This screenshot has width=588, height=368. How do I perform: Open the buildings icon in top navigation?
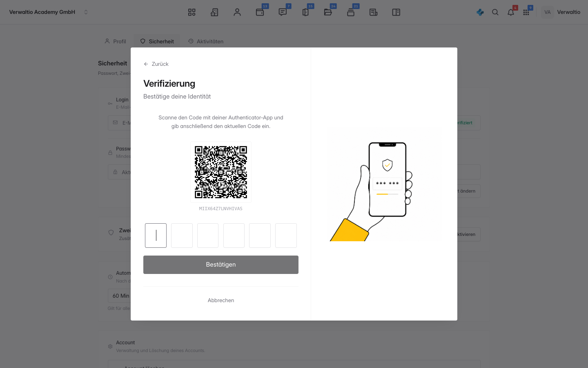pyautogui.click(x=214, y=12)
